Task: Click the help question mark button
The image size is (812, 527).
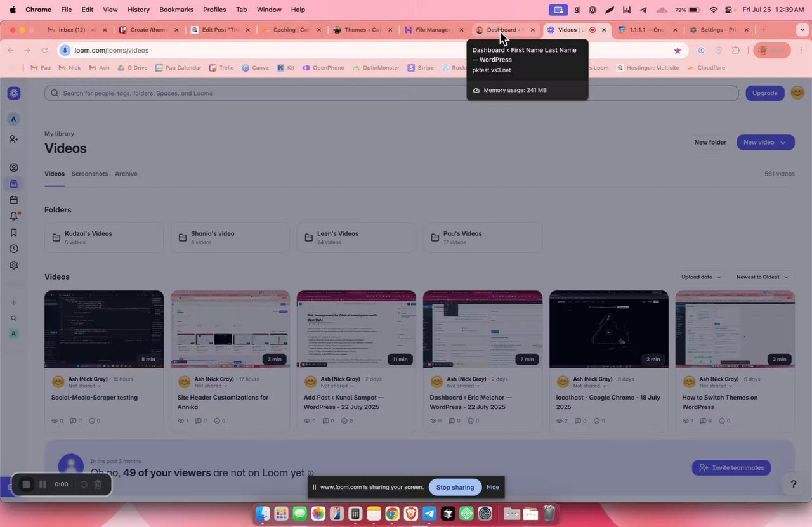Action: (x=793, y=485)
